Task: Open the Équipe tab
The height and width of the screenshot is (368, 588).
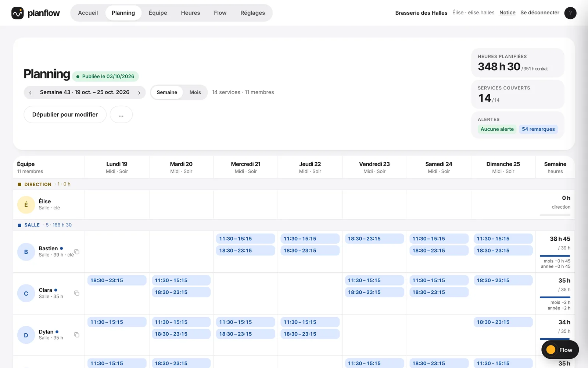Action: tap(158, 13)
